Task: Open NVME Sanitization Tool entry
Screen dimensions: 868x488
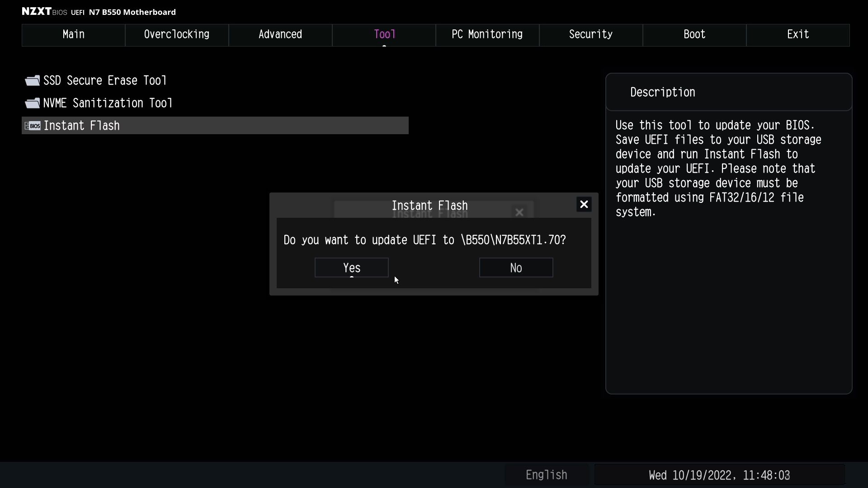Action: point(108,103)
